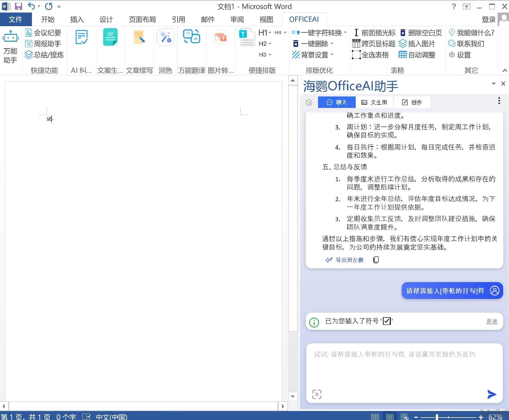Open 周报助手 tool
The width and height of the screenshot is (509, 420).
tap(43, 44)
